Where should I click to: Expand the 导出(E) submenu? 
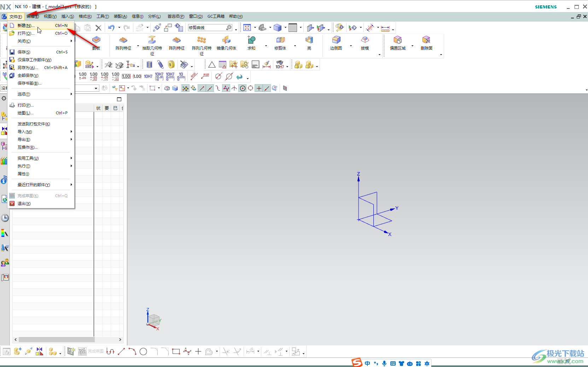41,139
